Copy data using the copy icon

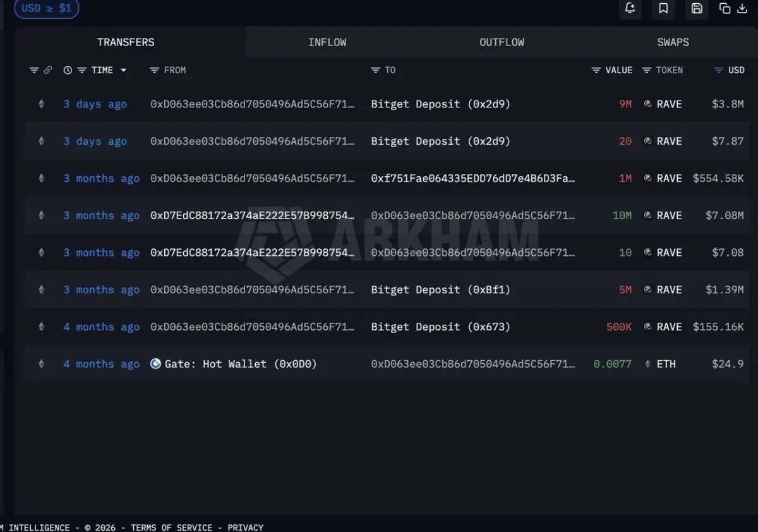point(725,8)
